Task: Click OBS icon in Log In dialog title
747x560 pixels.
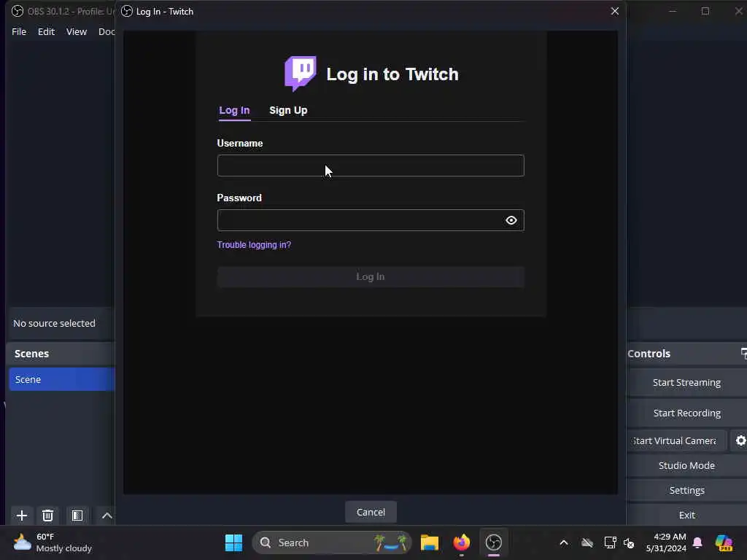Action: (127, 11)
